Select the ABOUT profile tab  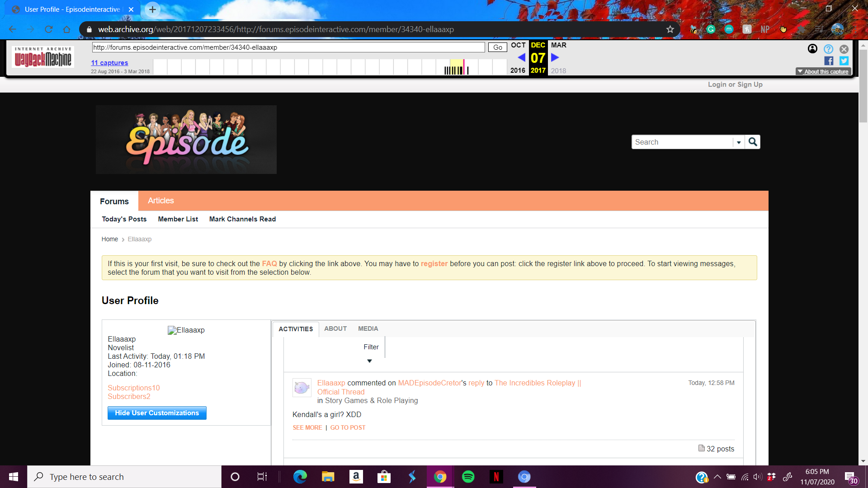click(x=335, y=328)
